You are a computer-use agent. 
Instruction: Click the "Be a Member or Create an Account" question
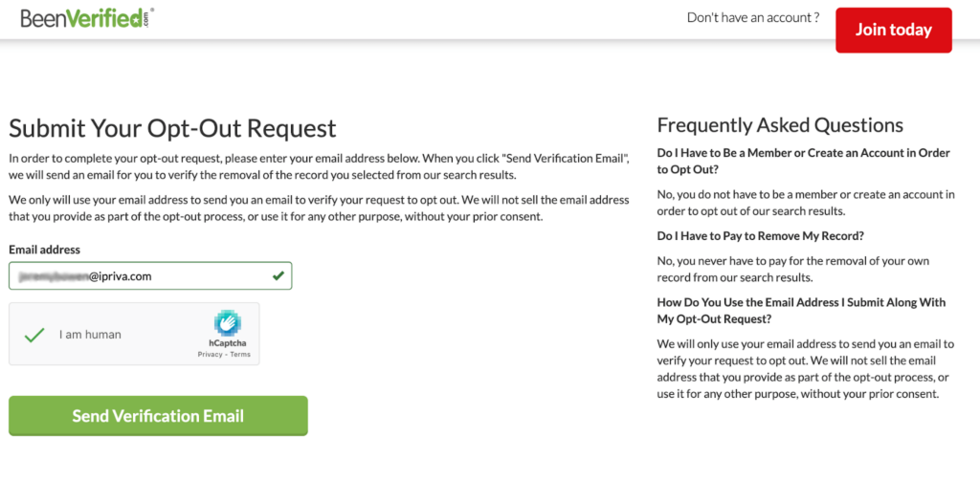803,161
